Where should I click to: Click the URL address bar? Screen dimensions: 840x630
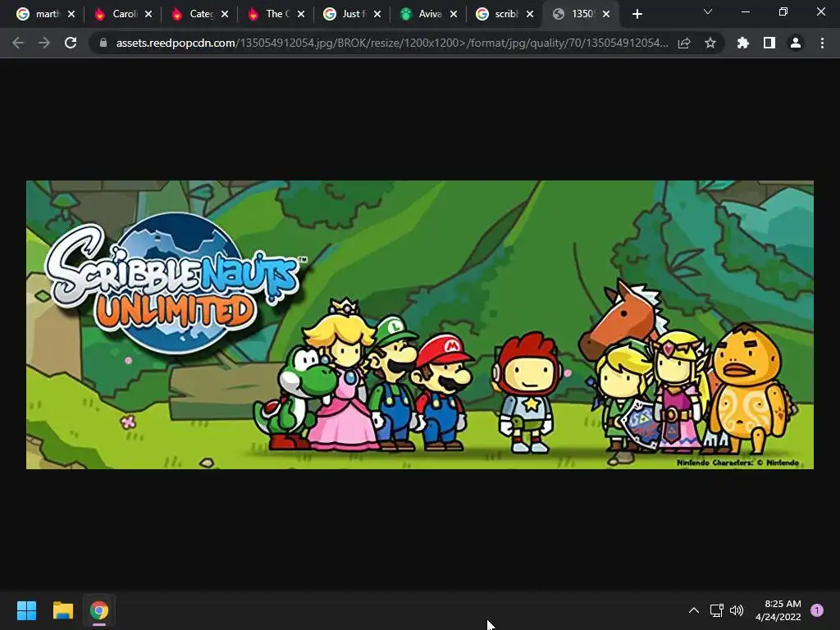(x=392, y=43)
